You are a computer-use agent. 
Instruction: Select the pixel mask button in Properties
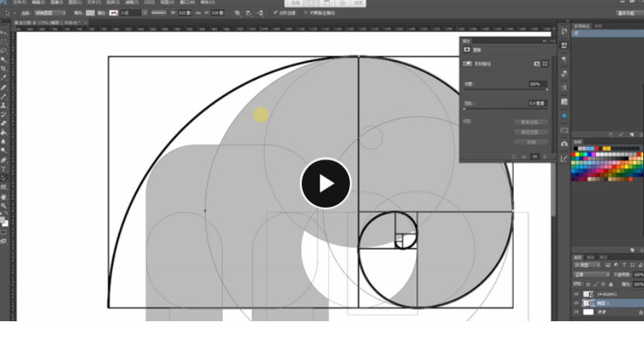pos(537,63)
